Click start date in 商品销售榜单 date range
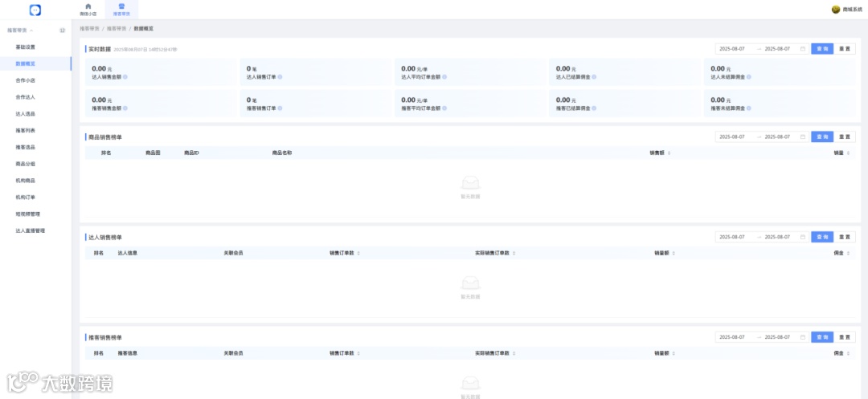This screenshot has height=399, width=868. [x=732, y=136]
